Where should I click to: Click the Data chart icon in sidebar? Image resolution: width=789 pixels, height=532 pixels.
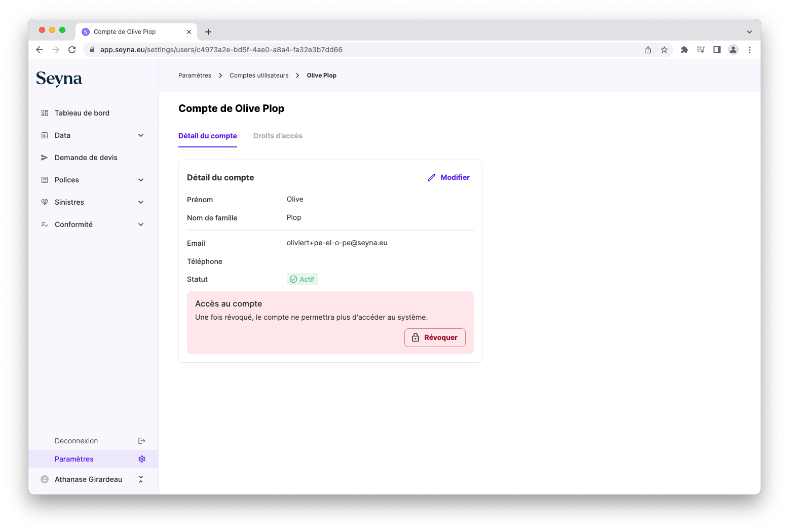pos(45,135)
